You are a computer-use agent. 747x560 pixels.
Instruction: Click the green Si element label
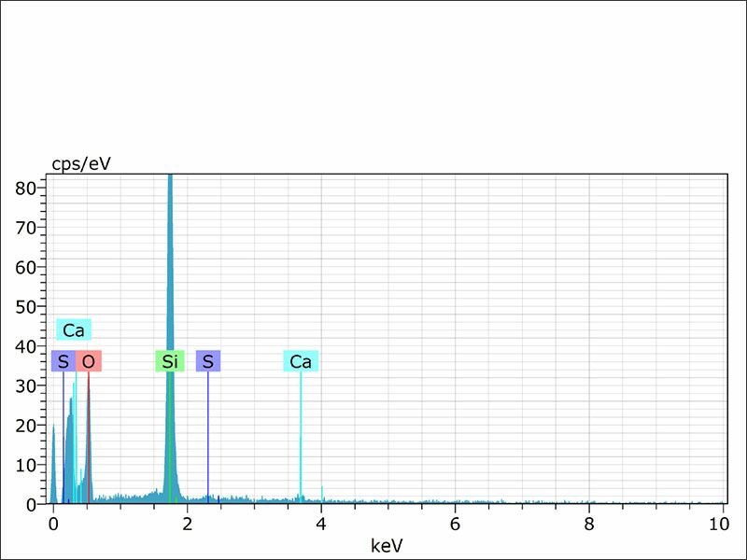(x=170, y=361)
